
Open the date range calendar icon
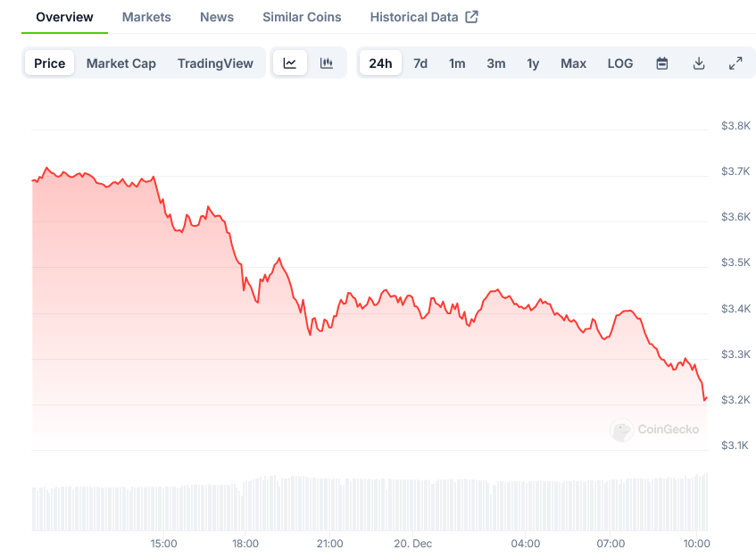point(661,62)
